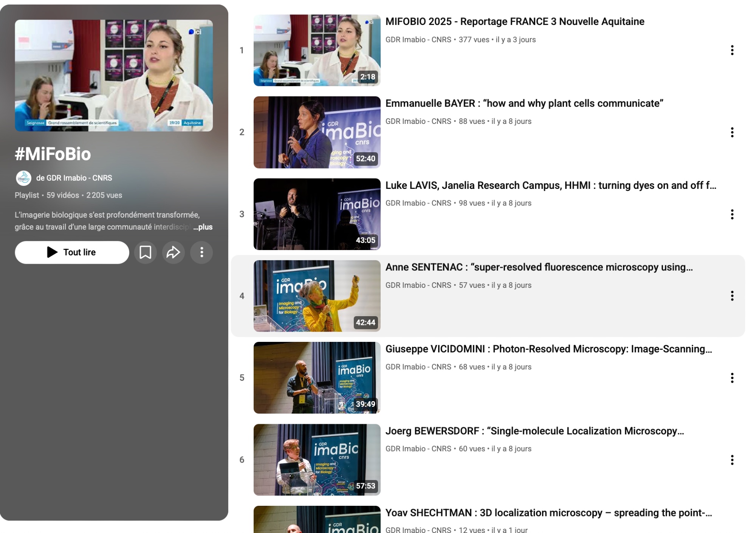756x533 pixels.
Task: Open de GDR Imabio - CNRS channel link
Action: (x=74, y=178)
